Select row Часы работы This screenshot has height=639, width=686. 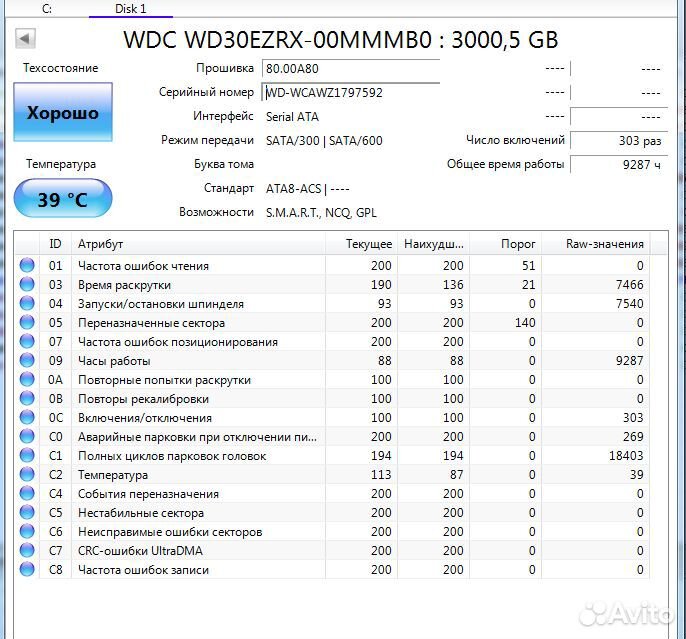(x=332, y=360)
